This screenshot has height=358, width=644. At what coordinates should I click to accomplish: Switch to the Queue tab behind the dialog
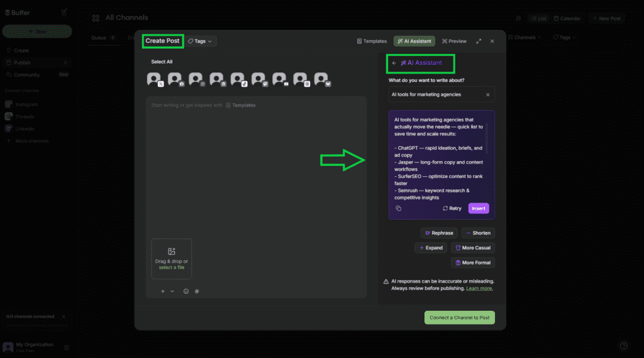(x=103, y=37)
